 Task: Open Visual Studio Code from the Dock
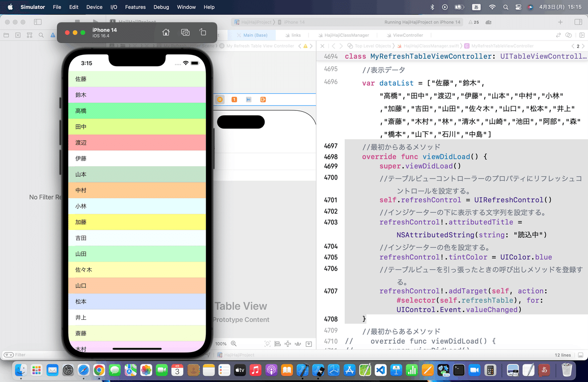(381, 370)
